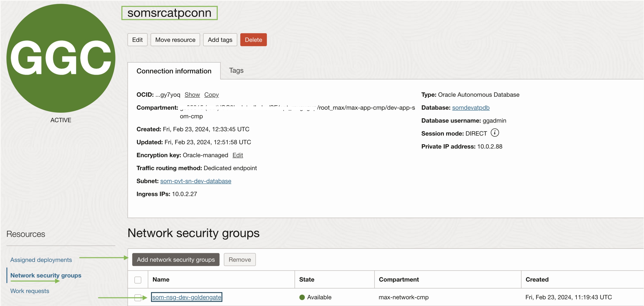
Task: Switch to the Tags tab
Action: (x=236, y=71)
